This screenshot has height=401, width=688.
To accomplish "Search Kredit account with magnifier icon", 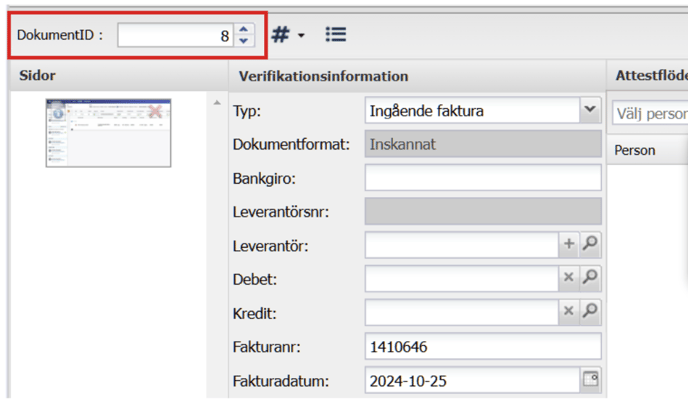I will [590, 311].
